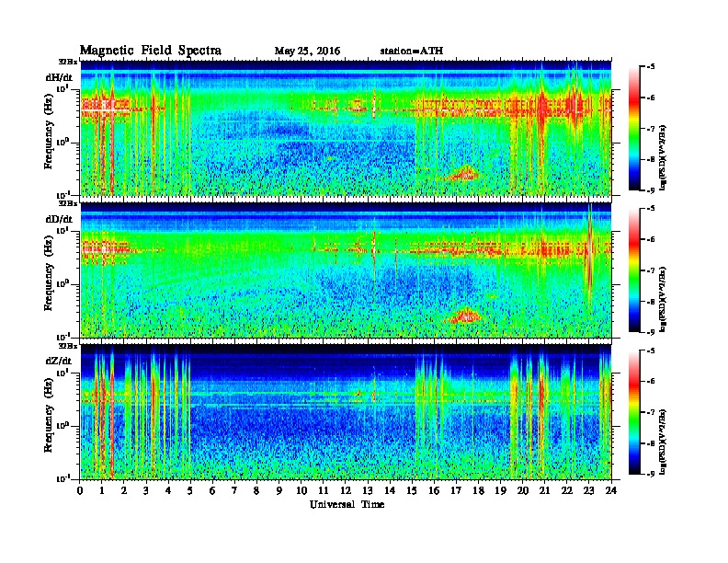Click the '-5' value on dH/dt color scale
This screenshot has height=563, width=728.
(651, 67)
